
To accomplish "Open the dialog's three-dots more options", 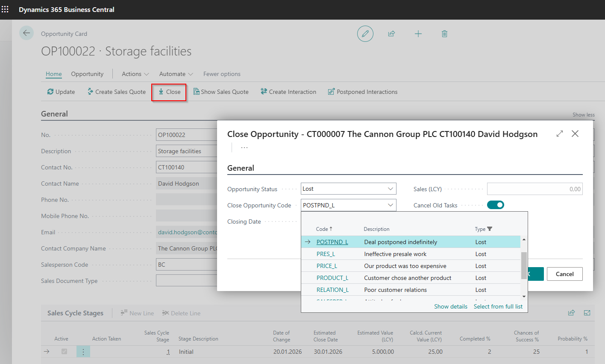I will tap(244, 148).
